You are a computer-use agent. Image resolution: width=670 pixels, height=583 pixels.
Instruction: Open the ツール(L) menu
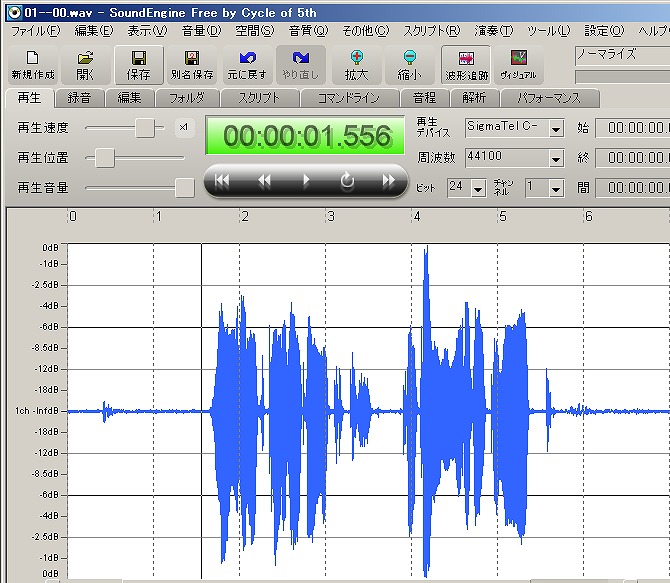point(549,31)
